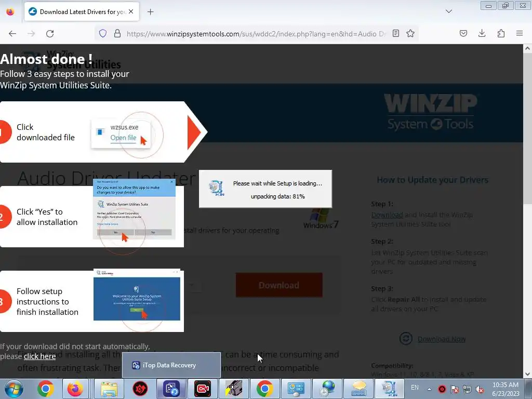Go back to previous page
The height and width of the screenshot is (399, 532).
tap(12, 34)
